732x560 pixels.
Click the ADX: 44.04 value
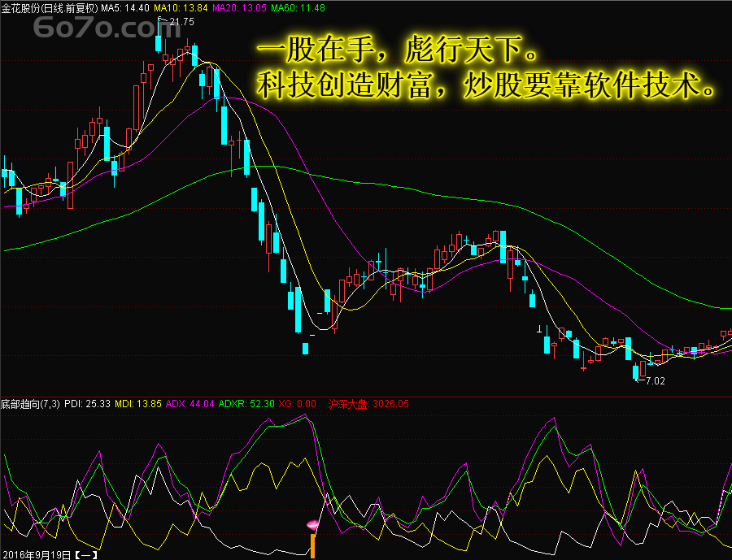190,404
